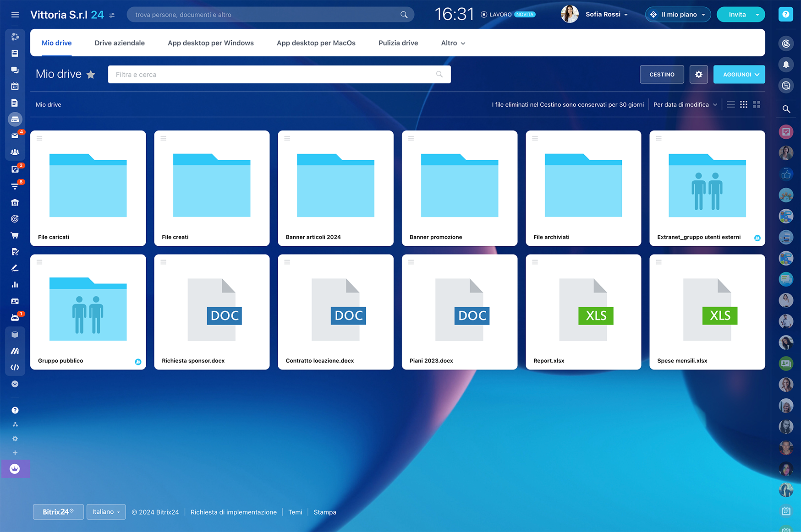Open the Pulizia drive tab
The image size is (801, 532).
pos(398,43)
